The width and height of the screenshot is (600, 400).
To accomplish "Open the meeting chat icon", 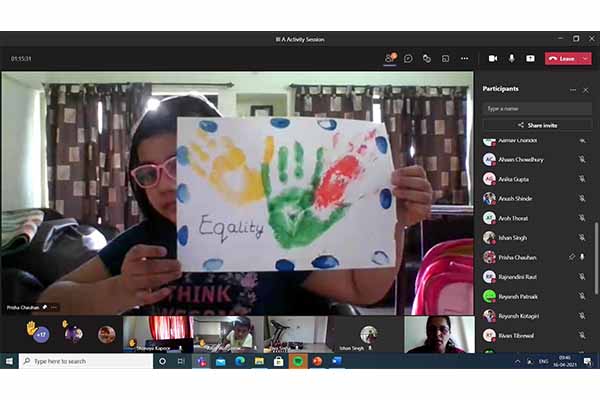I will (408, 58).
